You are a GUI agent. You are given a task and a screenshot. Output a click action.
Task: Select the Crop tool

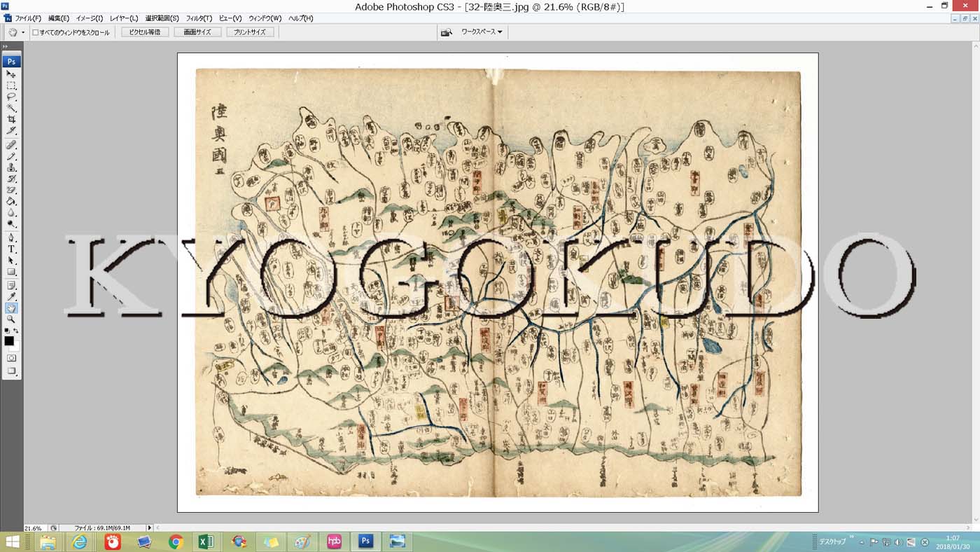click(x=11, y=119)
